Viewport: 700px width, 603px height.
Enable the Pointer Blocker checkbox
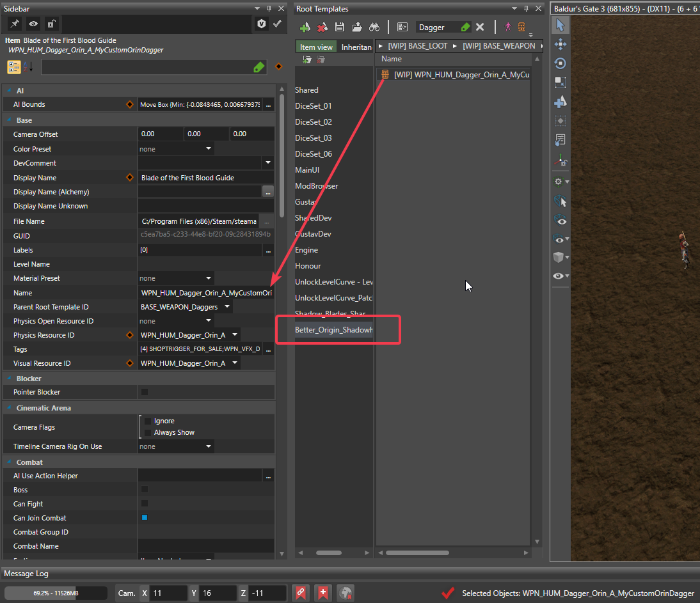(x=145, y=392)
